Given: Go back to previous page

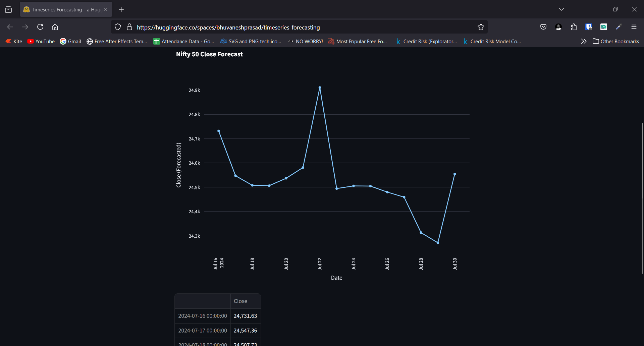Looking at the screenshot, I should (x=10, y=27).
